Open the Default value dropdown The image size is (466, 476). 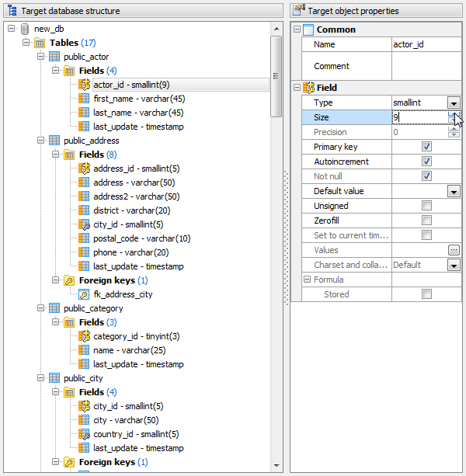coord(454,191)
